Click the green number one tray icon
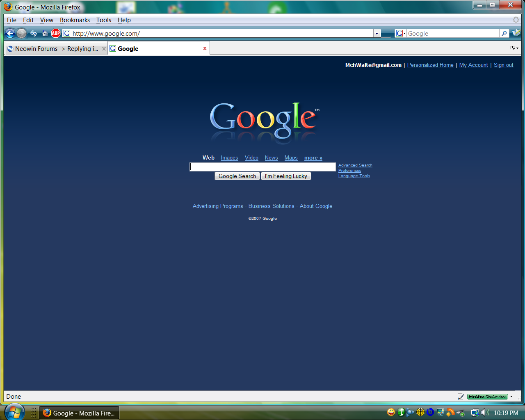Screen dimensions: 525x420 [x=401, y=412]
